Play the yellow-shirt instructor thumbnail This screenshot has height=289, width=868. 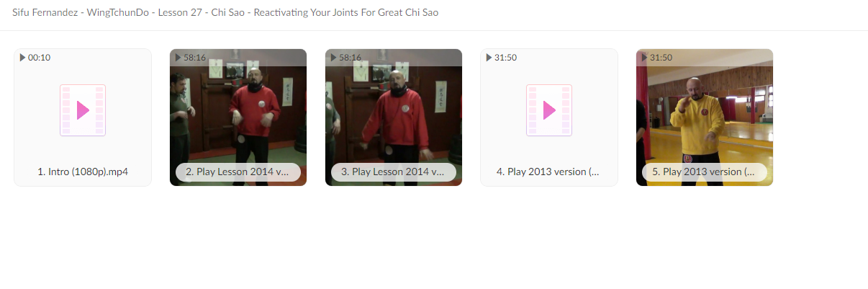(705, 117)
